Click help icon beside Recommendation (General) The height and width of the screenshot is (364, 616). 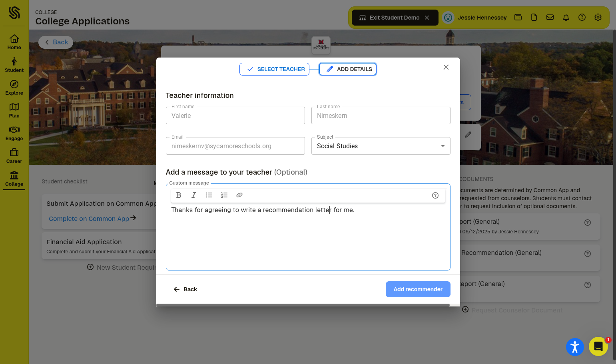(588, 254)
